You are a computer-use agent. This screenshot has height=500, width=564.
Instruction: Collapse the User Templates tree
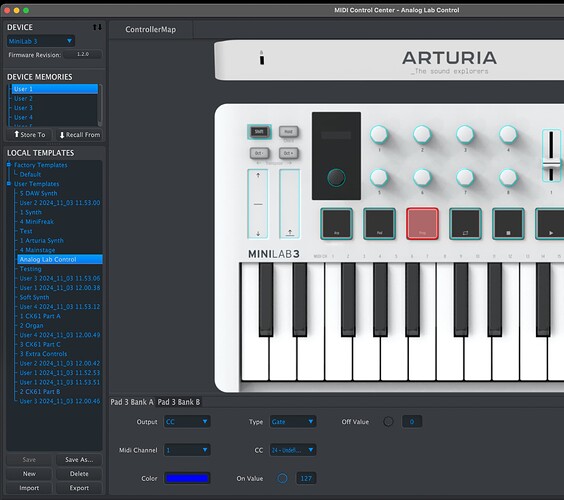coord(9,184)
